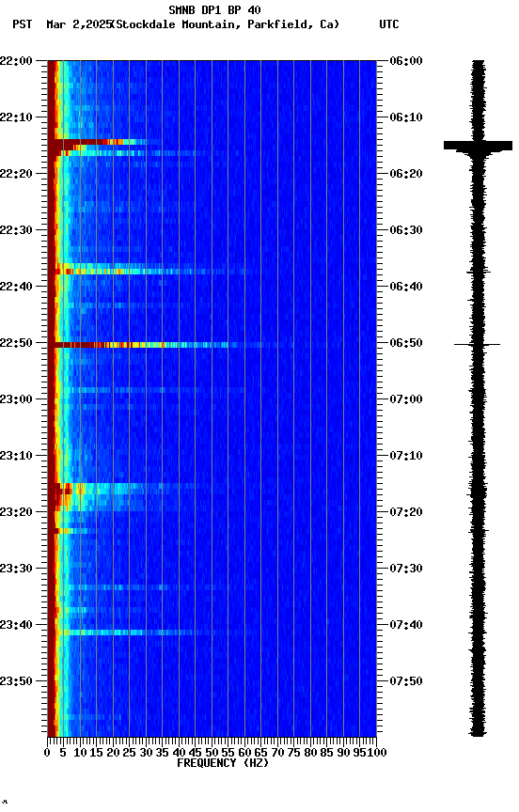Click the '06:30' UTC time label
The image size is (519, 812).
(406, 230)
